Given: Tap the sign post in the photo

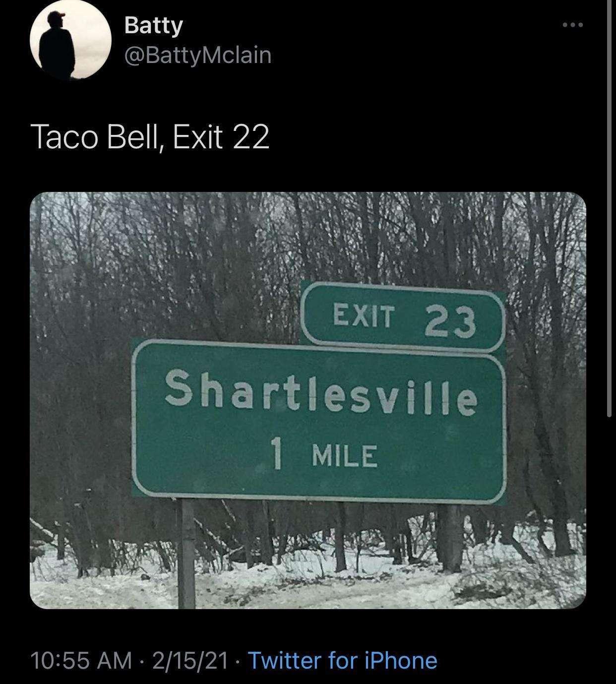Looking at the screenshot, I should [186, 553].
